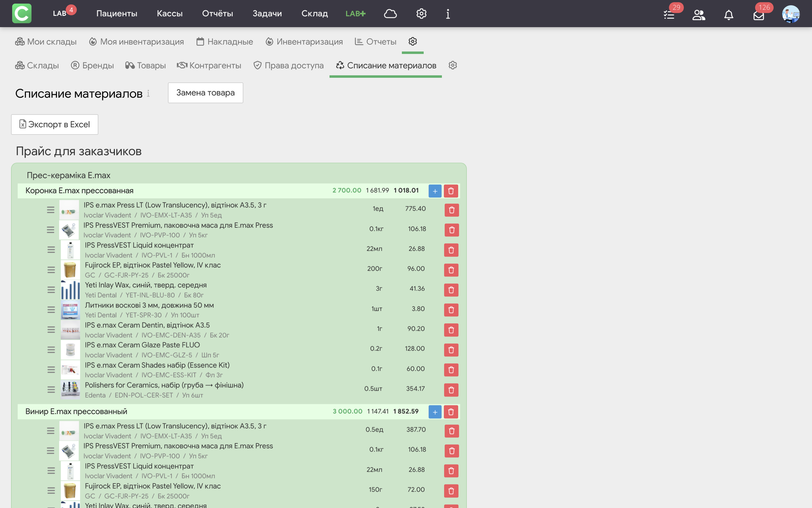The image size is (812, 508).
Task: Open LAB+ in top navigation
Action: (356, 14)
